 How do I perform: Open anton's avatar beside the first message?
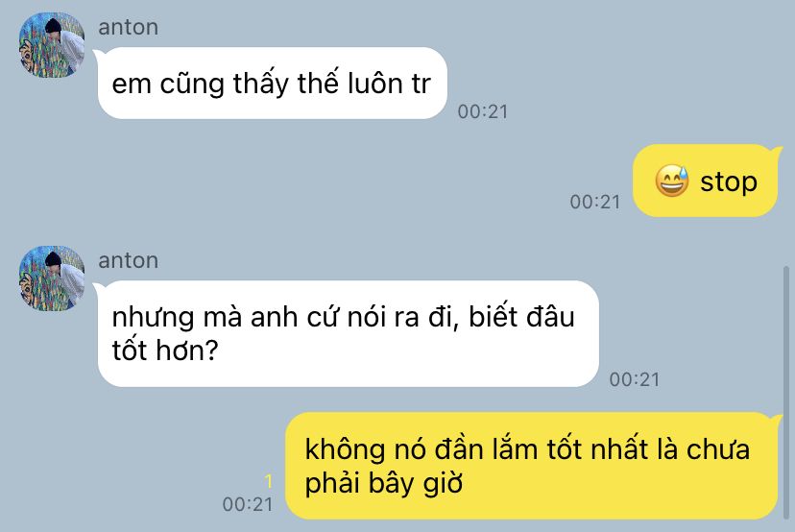52,44
